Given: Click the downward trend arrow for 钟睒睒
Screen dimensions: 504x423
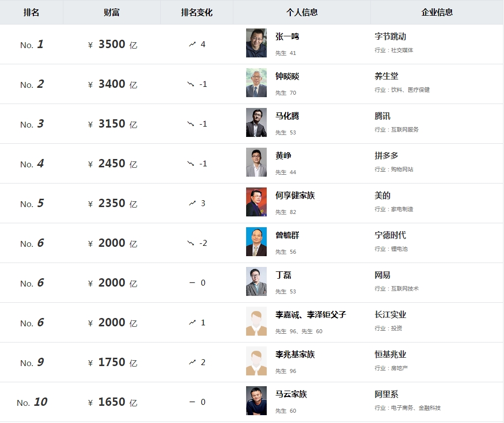Looking at the screenshot, I should pos(191,84).
